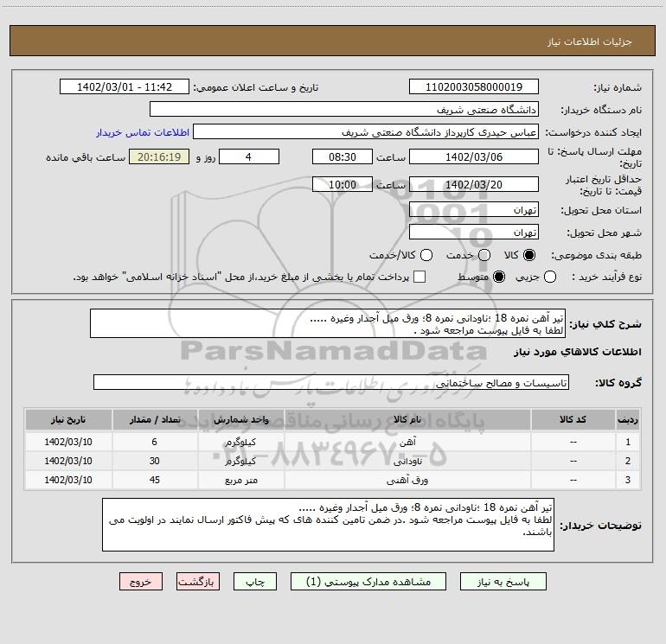Select the کالا radio button

pos(529,255)
